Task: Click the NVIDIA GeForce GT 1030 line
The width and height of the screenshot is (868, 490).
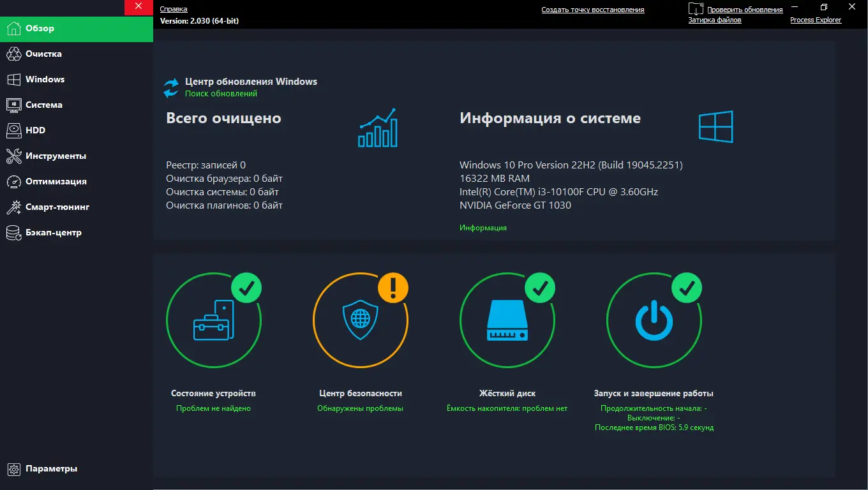Action: (x=515, y=205)
